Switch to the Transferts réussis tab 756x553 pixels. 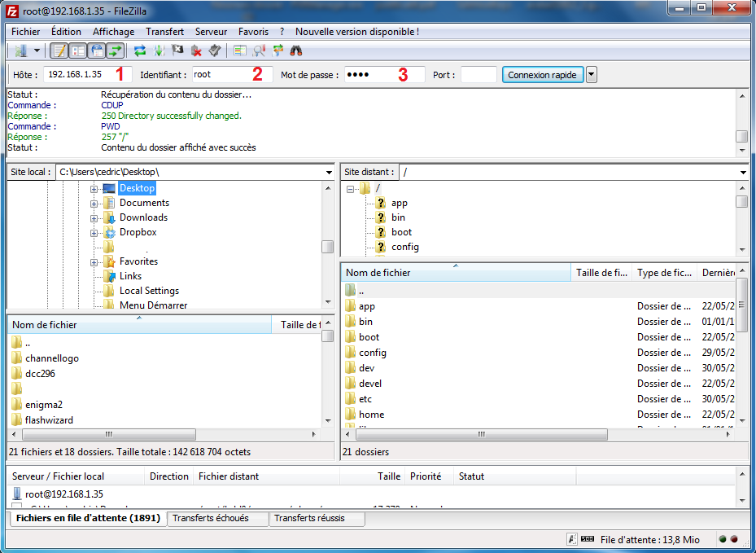click(309, 518)
